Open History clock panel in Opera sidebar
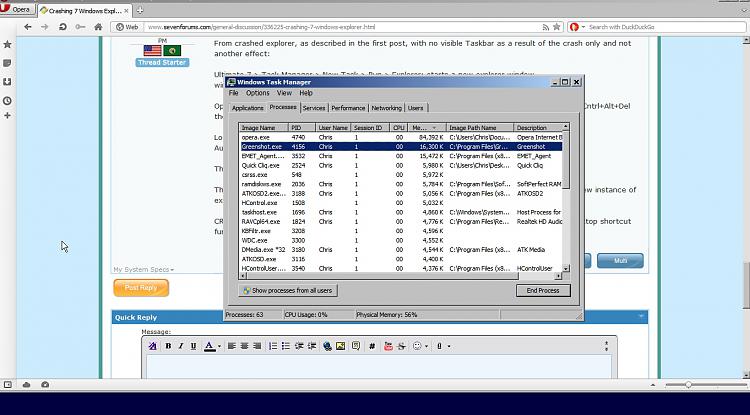Screen dimensions: 750x415 click(7, 101)
